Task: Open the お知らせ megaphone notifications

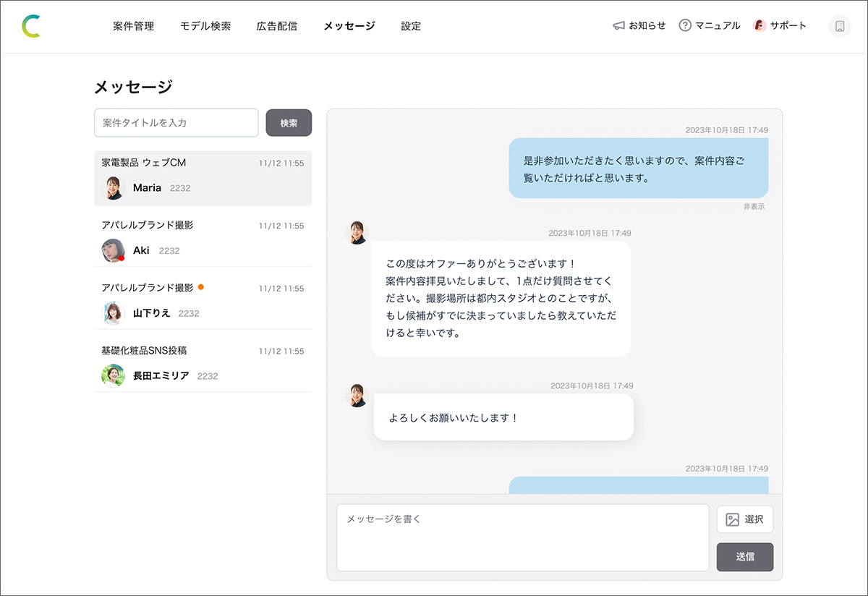Action: 618,26
